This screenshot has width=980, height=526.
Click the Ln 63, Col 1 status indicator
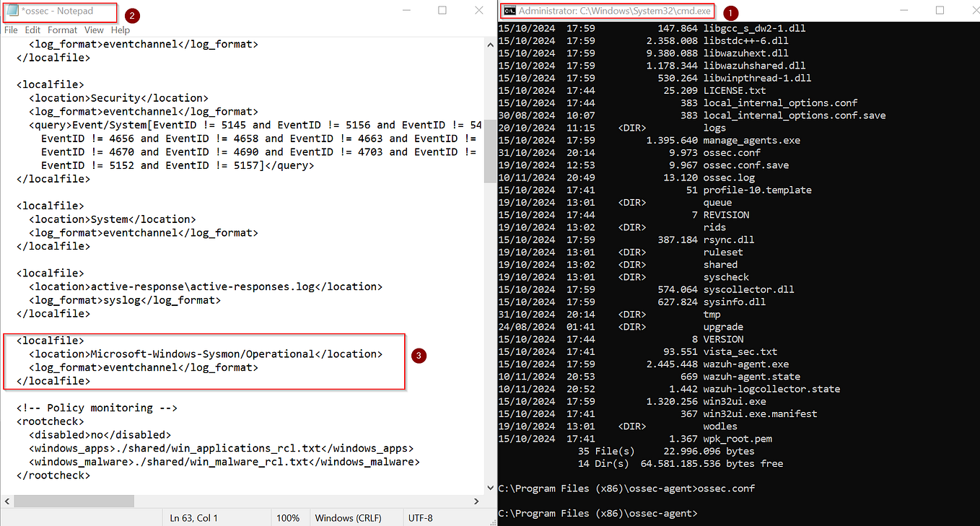[x=193, y=517]
